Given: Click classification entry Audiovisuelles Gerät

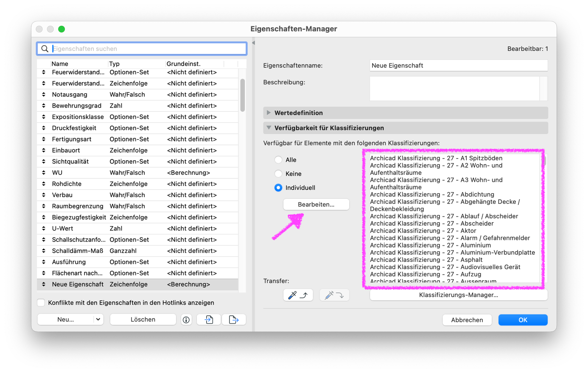Looking at the screenshot, I should coord(445,267).
